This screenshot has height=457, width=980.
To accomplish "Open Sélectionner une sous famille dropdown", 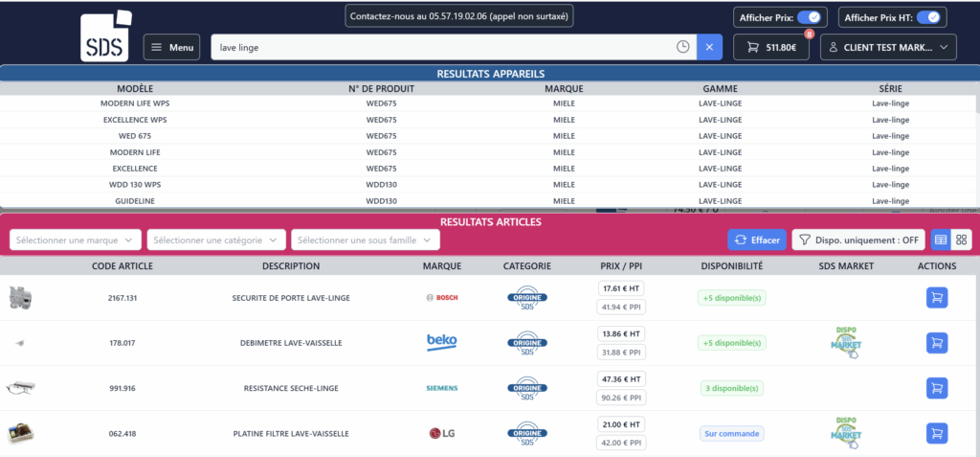I will pos(366,240).
